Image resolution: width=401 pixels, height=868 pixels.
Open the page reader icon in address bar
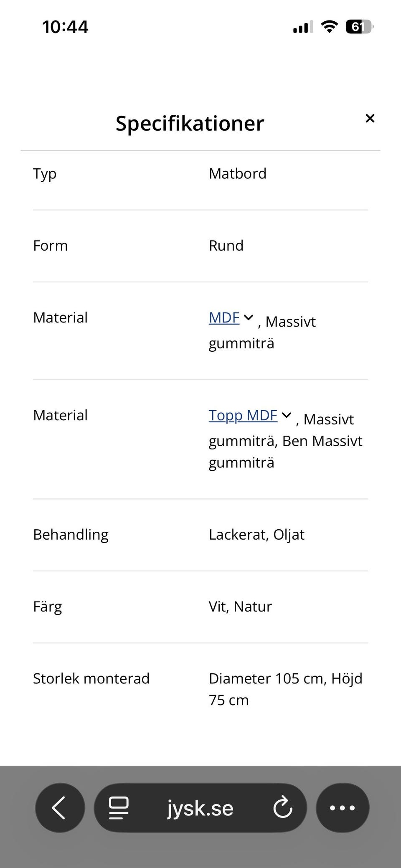tap(119, 808)
